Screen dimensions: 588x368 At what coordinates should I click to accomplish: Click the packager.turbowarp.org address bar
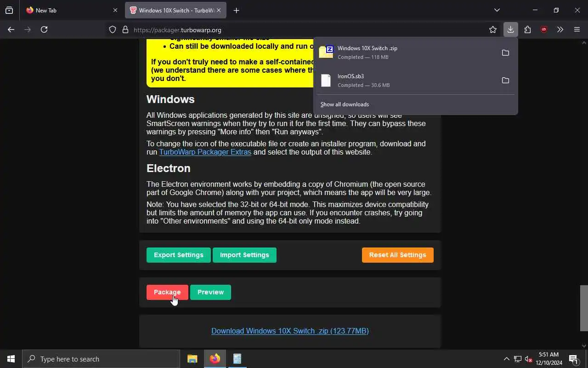303,29
